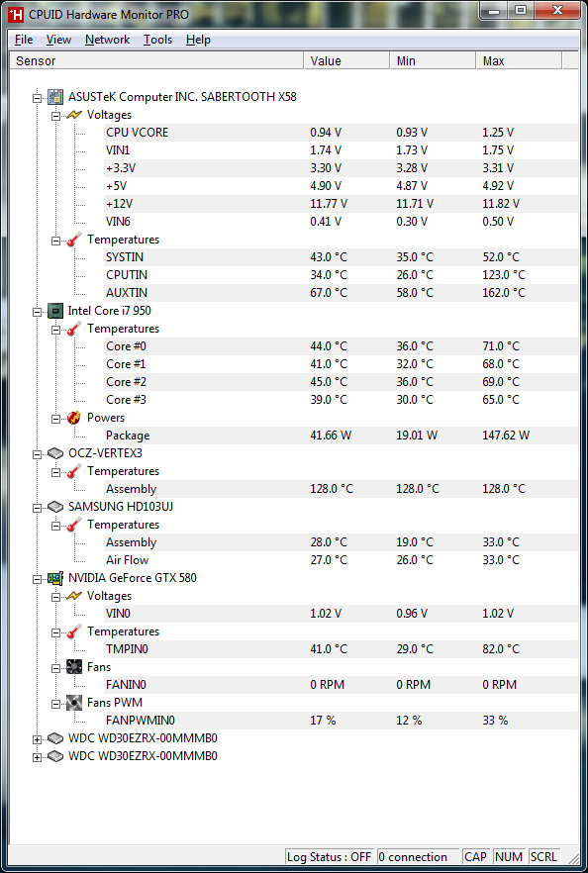
Task: Click the Value column header
Action: click(346, 60)
